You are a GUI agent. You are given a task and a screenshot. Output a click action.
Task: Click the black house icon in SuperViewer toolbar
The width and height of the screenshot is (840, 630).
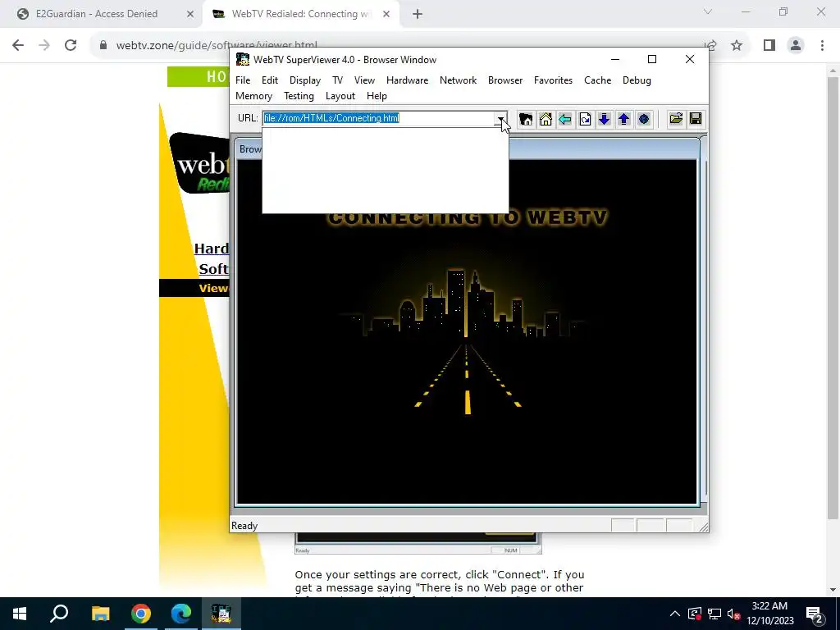pyautogui.click(x=526, y=119)
